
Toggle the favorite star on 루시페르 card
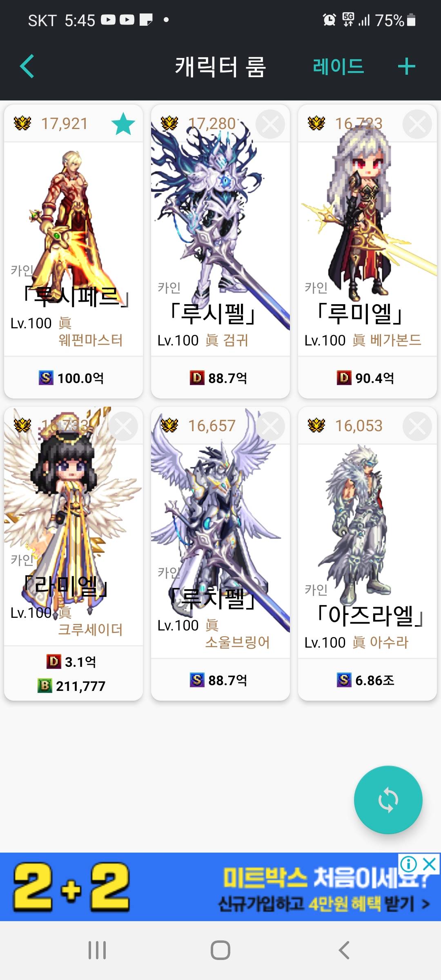pos(123,124)
